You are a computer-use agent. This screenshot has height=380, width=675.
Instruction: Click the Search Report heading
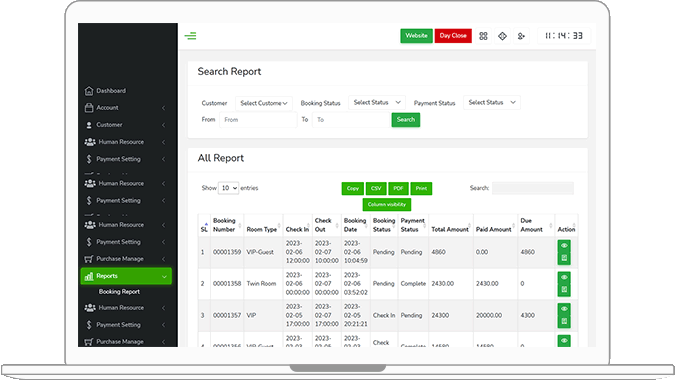[229, 72]
